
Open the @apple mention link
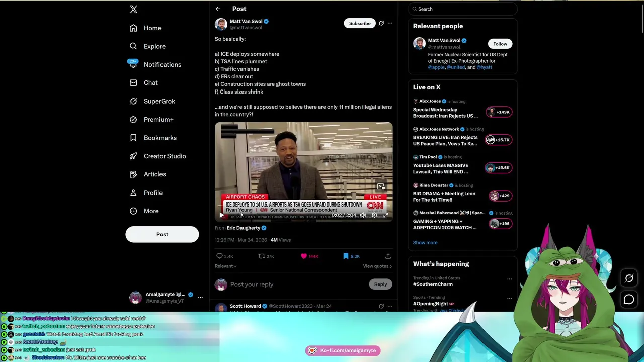coord(436,67)
